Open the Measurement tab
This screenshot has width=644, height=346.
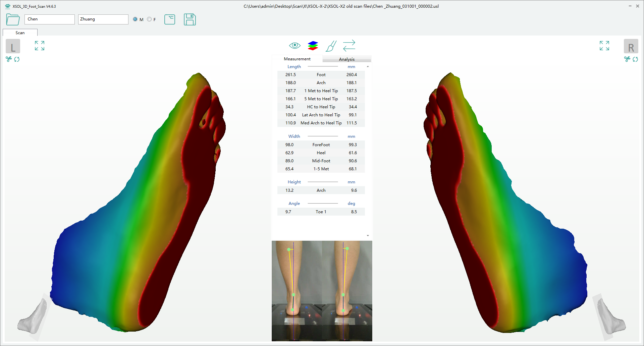tap(297, 59)
